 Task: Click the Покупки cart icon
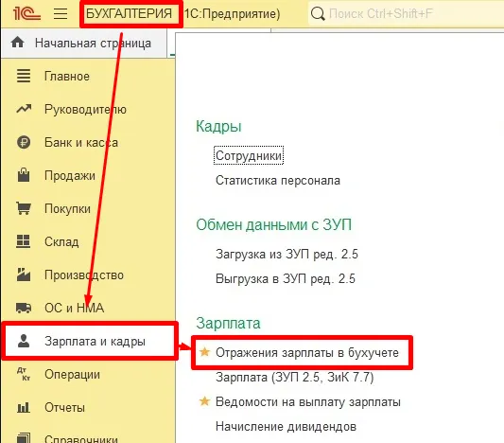(x=24, y=208)
